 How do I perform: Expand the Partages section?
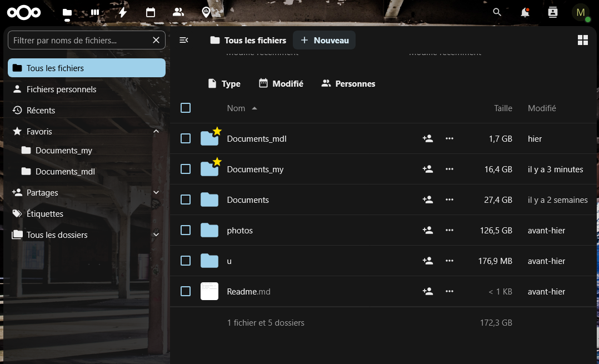click(156, 193)
